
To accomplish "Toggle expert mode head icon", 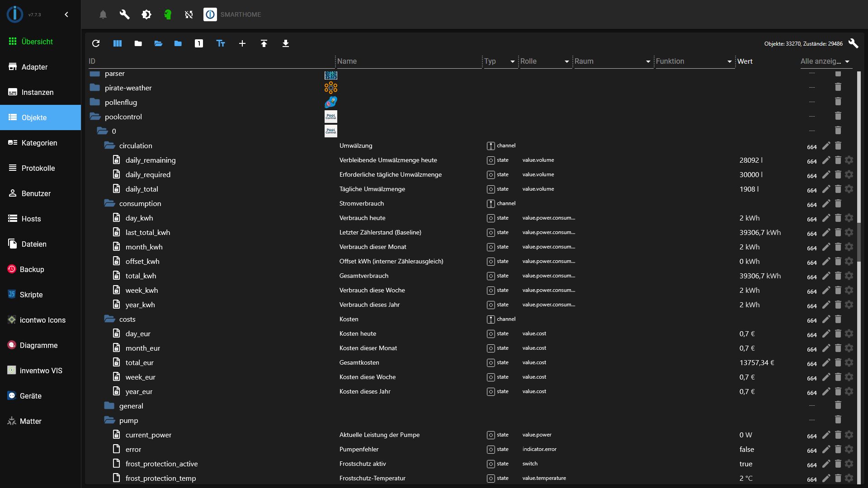I will (x=168, y=14).
